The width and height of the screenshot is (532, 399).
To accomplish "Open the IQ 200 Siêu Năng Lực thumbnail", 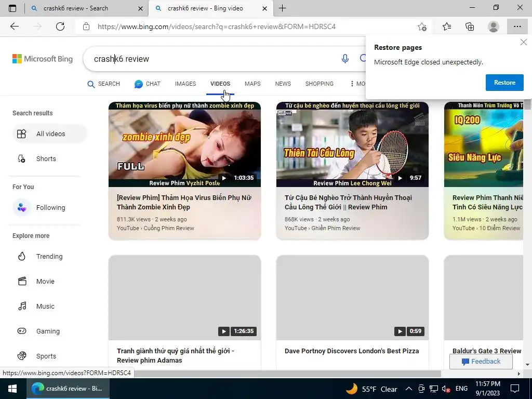I will pos(484,144).
